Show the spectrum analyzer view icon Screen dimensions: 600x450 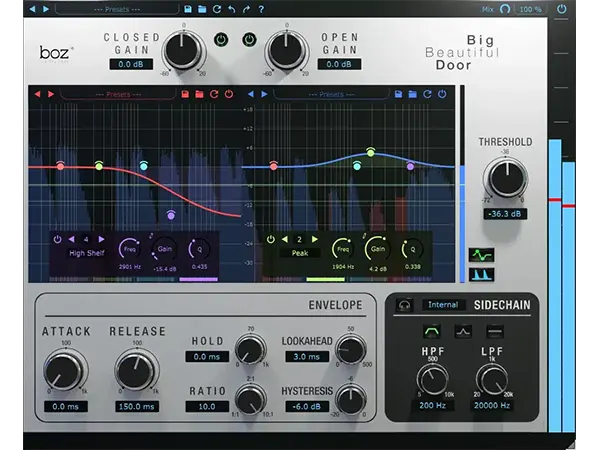(482, 275)
